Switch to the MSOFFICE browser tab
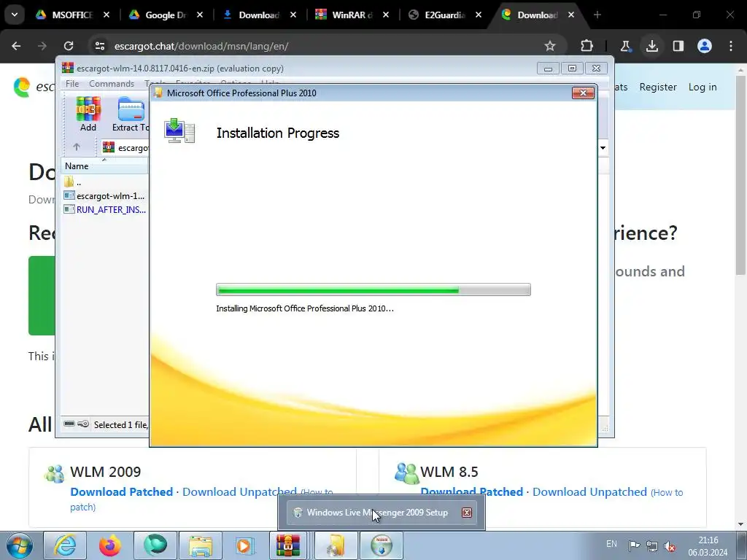Image resolution: width=747 pixels, height=560 pixels. [x=72, y=15]
